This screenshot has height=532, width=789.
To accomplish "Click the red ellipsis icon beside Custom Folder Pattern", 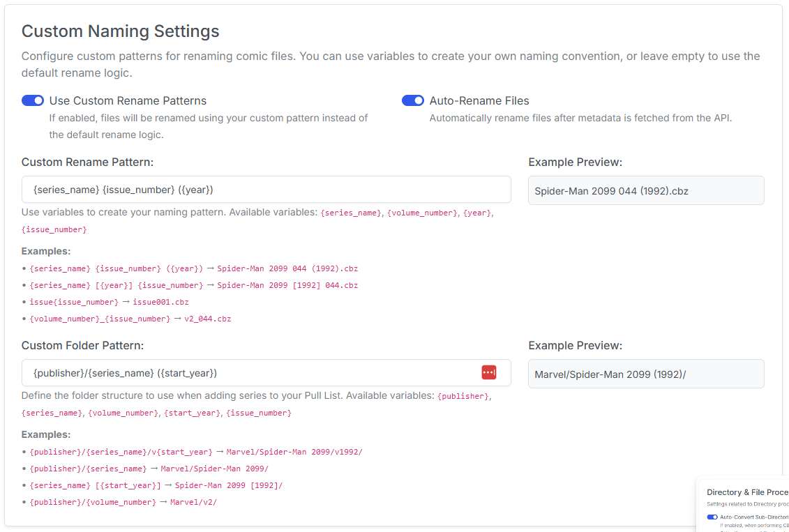I will [x=488, y=372].
